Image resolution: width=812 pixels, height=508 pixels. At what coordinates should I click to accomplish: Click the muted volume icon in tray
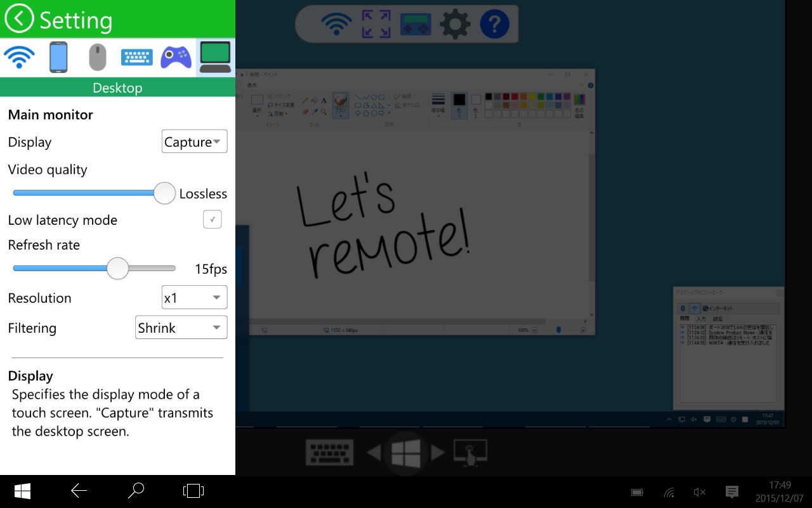click(700, 492)
